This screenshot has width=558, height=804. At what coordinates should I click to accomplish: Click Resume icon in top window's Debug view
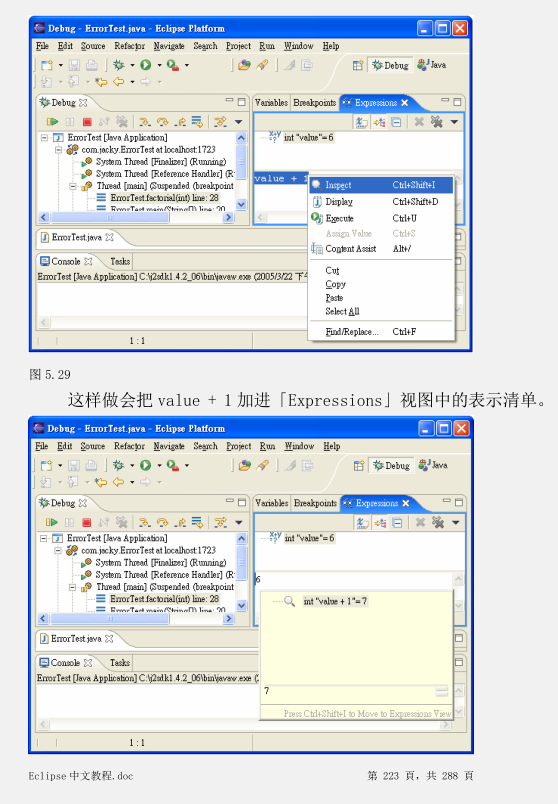(52, 122)
